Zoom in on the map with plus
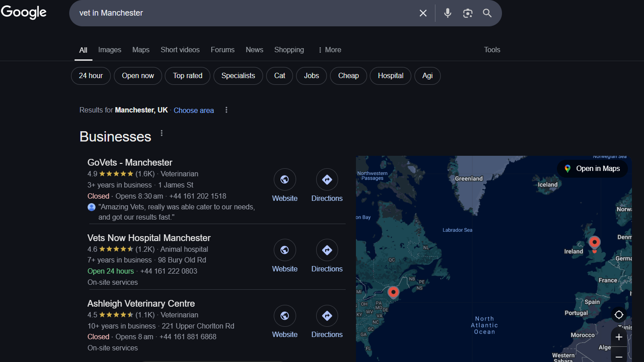The image size is (644, 362). coord(619,337)
